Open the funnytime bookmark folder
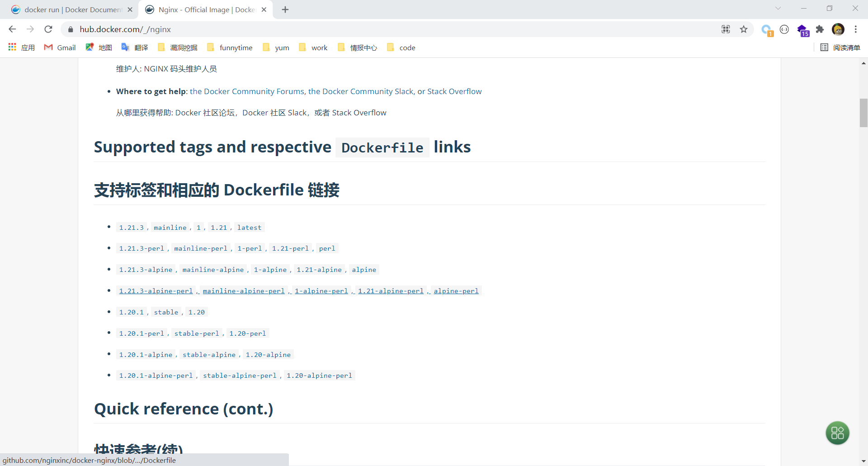868x466 pixels. coord(230,48)
